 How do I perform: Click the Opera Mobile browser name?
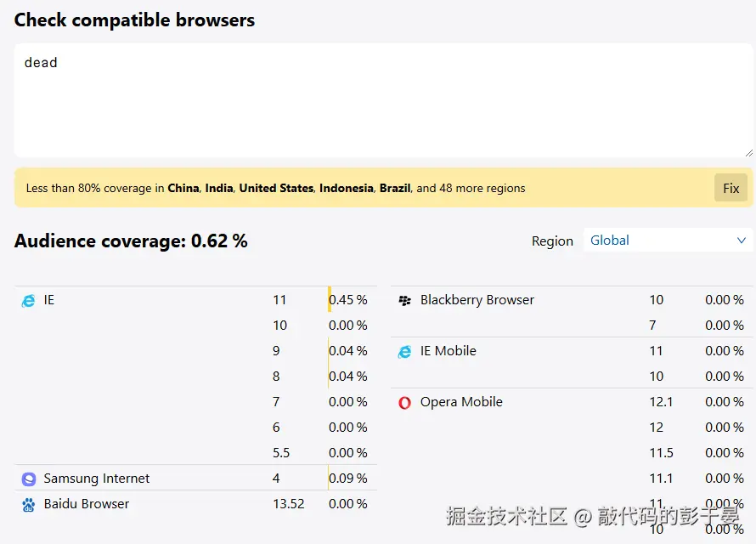pos(461,402)
